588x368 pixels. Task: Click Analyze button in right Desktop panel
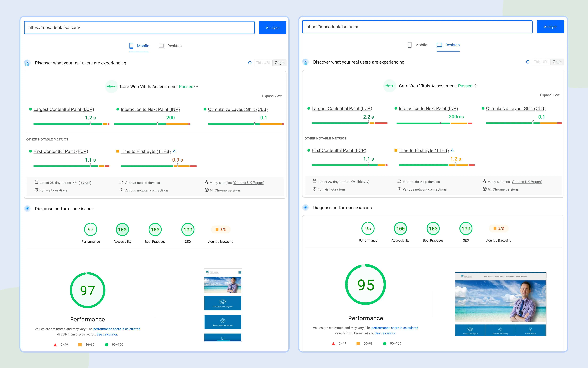[550, 27]
